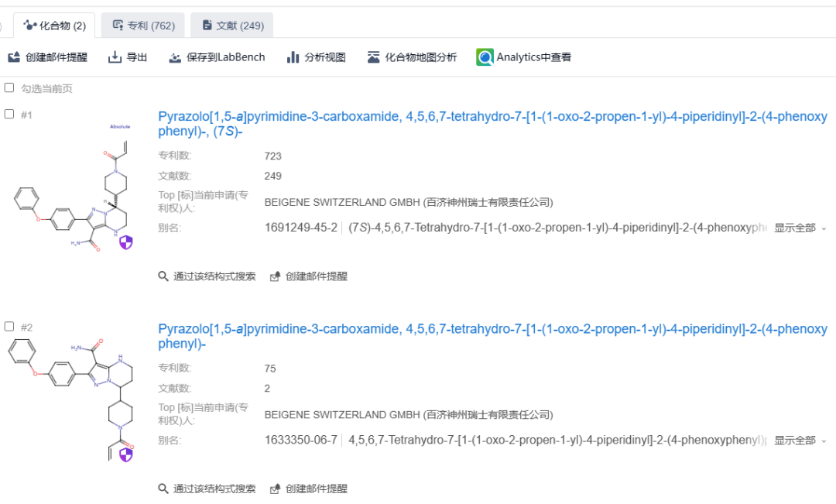
Task: Click 通过该结构式搜索 under compound #1
Action: pos(207,276)
